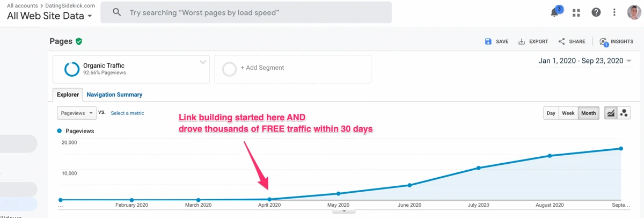Click the Export button
The image size is (644, 218).
coord(533,41)
